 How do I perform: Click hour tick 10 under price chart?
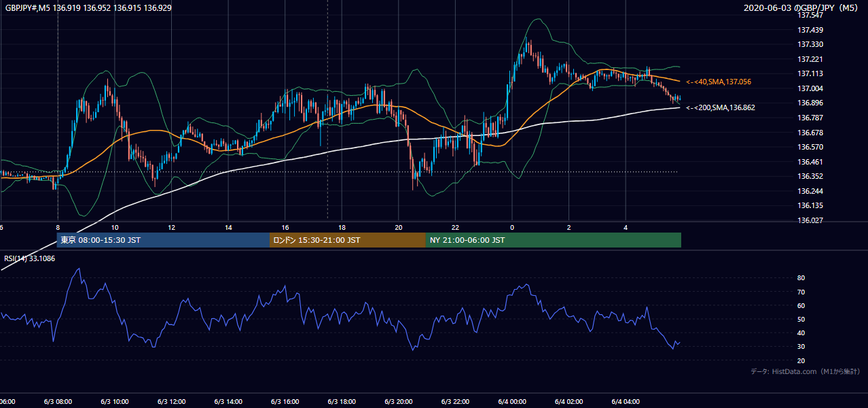tap(115, 228)
